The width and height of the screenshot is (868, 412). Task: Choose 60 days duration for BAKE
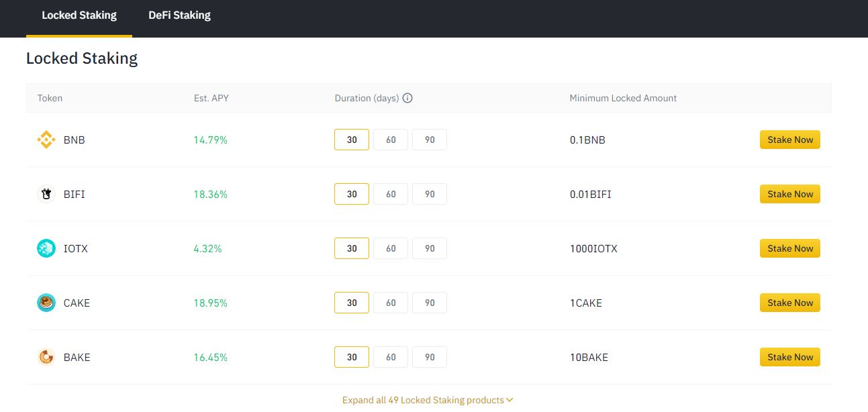(x=391, y=357)
